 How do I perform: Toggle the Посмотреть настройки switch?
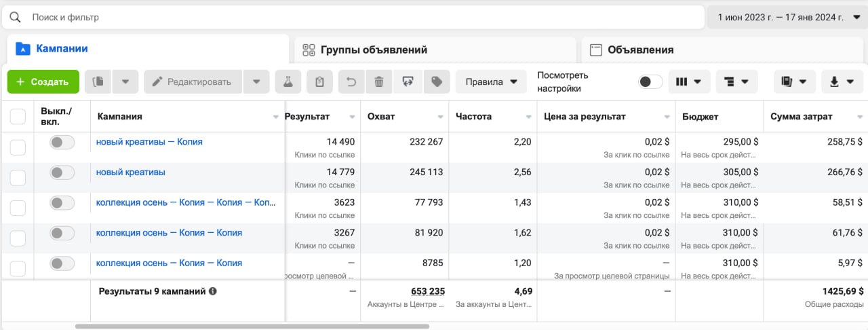[x=650, y=81]
